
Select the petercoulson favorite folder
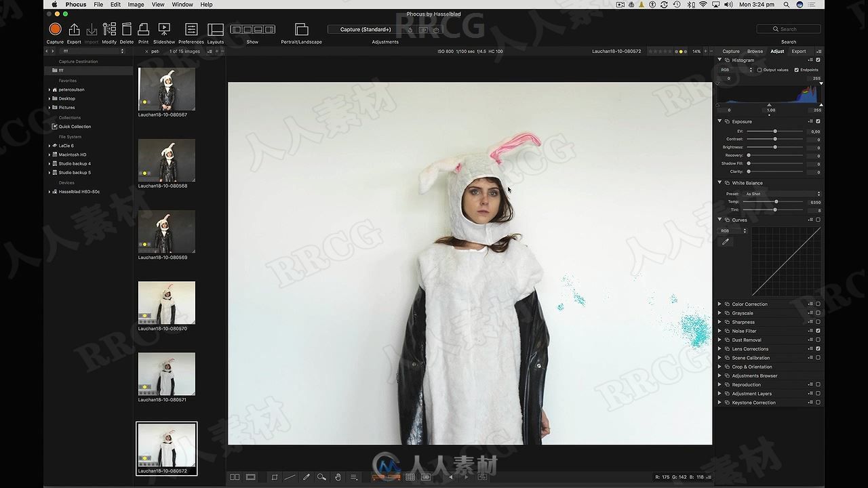pyautogui.click(x=72, y=89)
